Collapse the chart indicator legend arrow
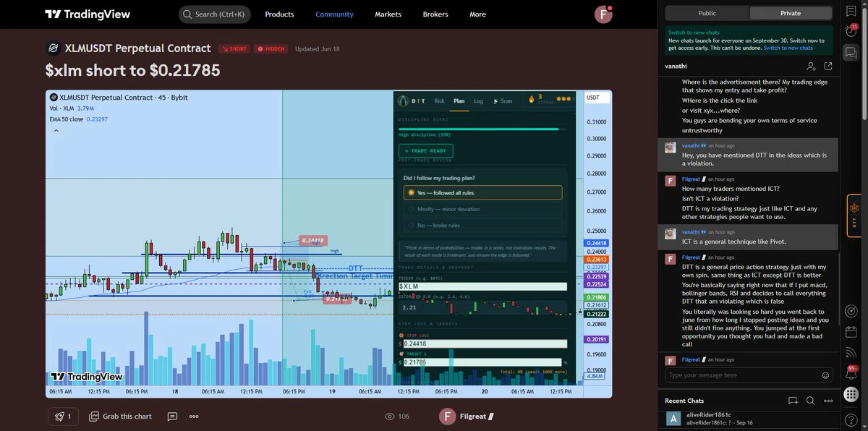 pyautogui.click(x=56, y=131)
